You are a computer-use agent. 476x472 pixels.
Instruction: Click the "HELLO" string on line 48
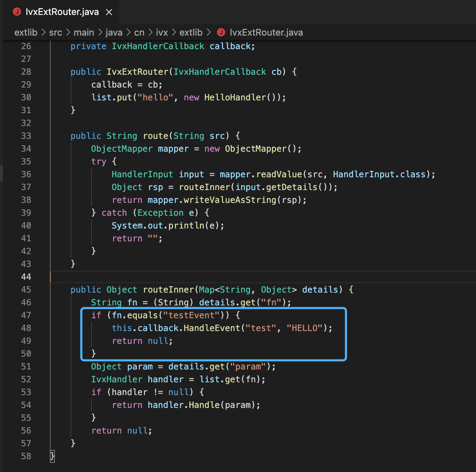[305, 328]
